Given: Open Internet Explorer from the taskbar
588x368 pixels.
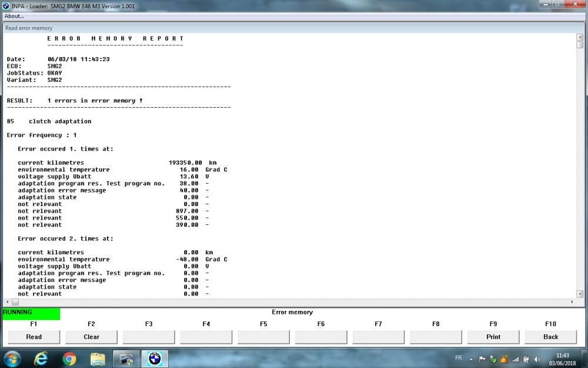Looking at the screenshot, I should click(x=41, y=359).
